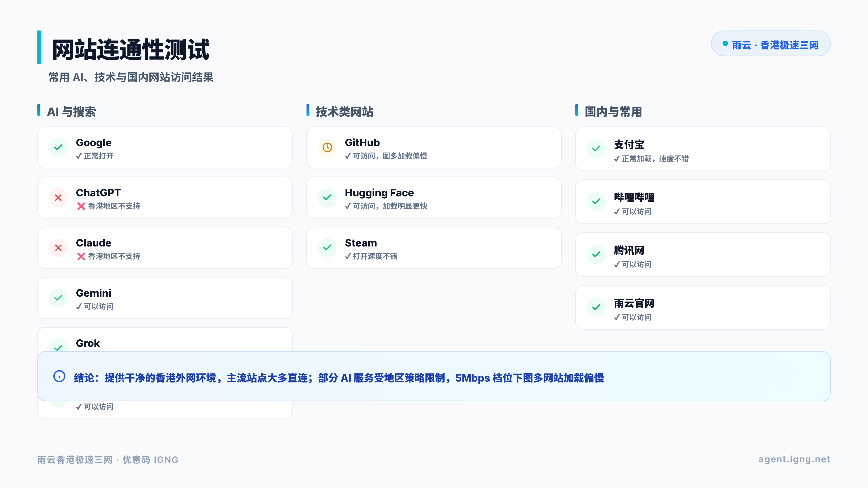Click the subtitle '常用 AI、技术与国内网站访问结果'
The image size is (868, 488).
131,77
